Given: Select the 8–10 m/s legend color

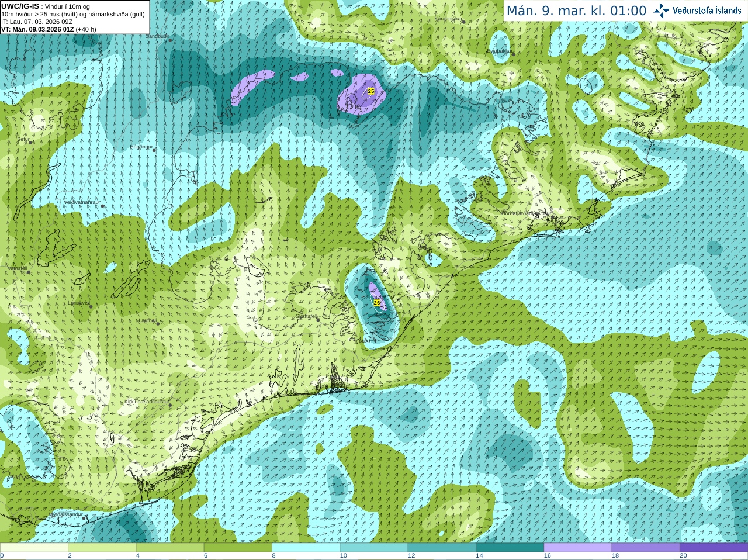Looking at the screenshot, I should click(306, 548).
